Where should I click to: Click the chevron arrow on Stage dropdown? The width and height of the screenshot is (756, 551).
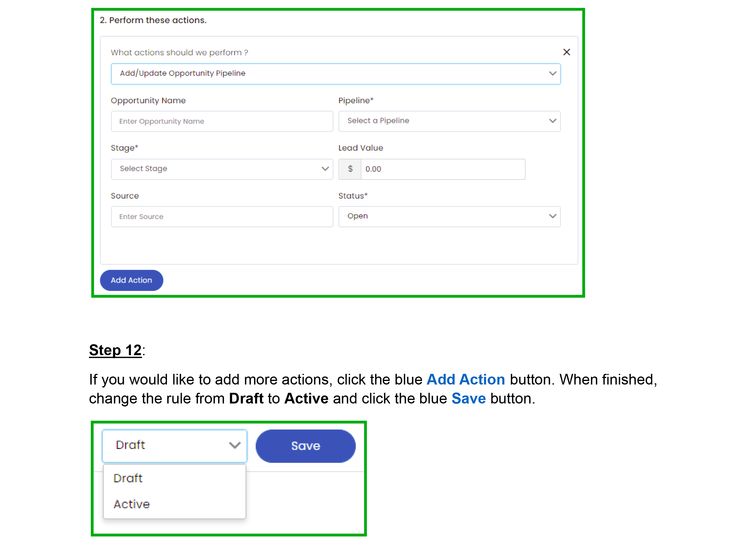click(x=325, y=169)
